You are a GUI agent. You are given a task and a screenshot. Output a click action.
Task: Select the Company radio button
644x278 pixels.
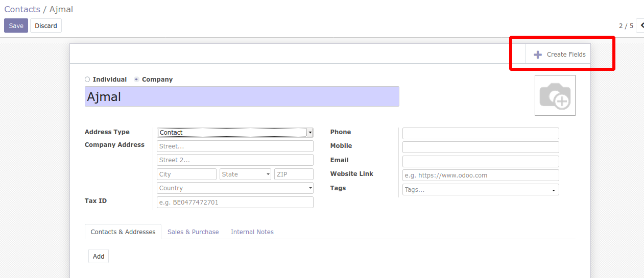[136, 80]
